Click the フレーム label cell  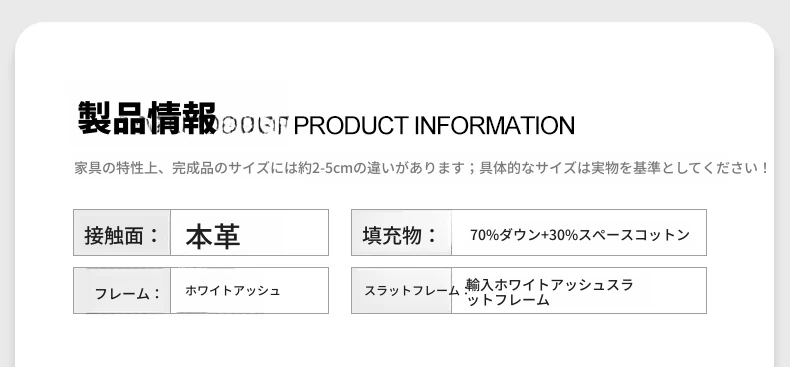click(122, 290)
